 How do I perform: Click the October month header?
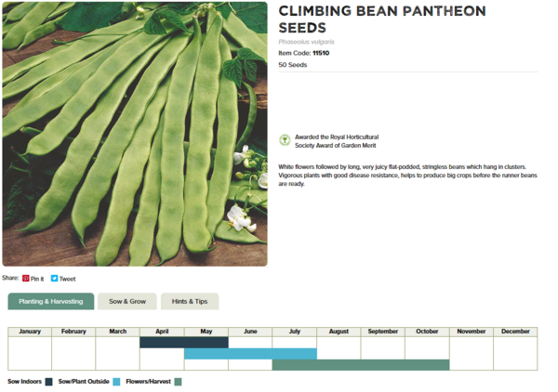pos(427,331)
